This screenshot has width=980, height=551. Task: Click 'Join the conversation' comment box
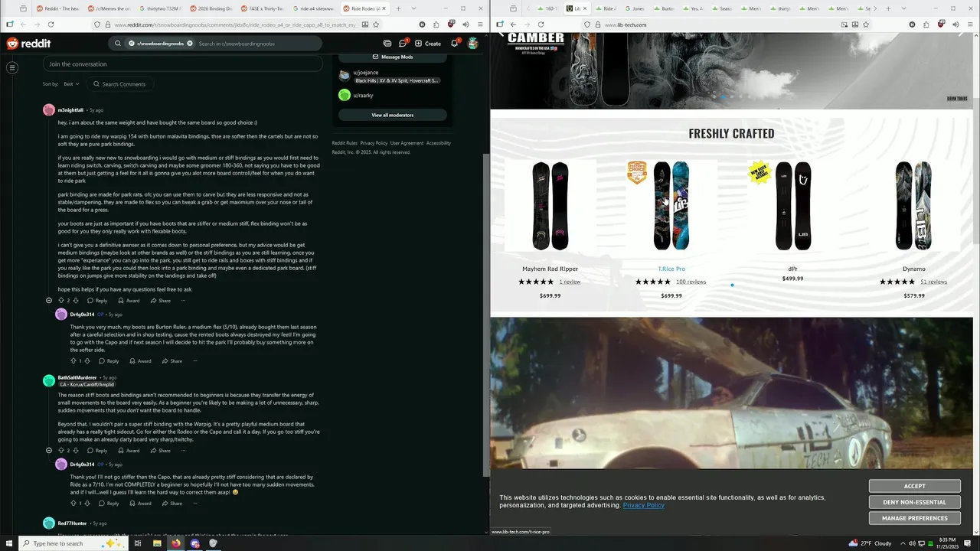pyautogui.click(x=182, y=64)
